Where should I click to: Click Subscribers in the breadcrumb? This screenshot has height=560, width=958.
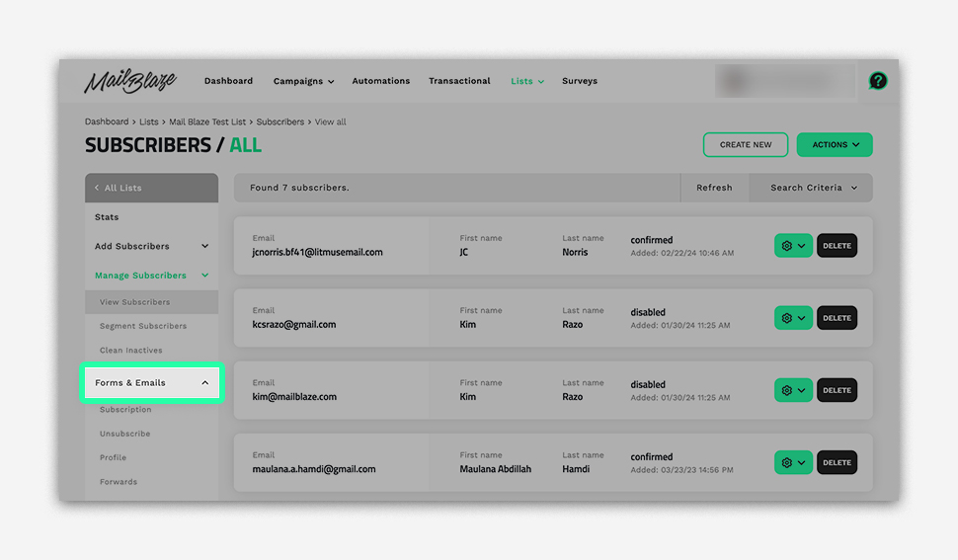pyautogui.click(x=279, y=121)
